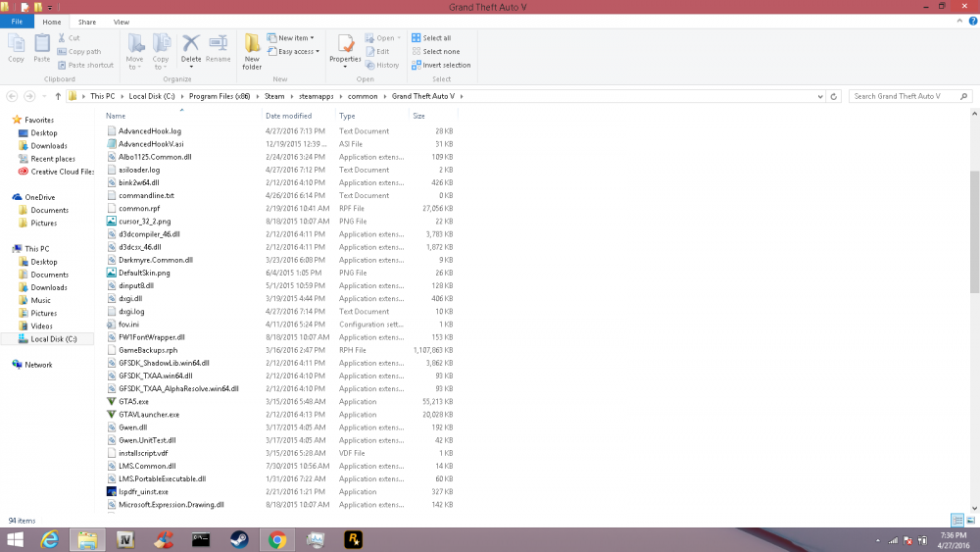Click Select all

click(431, 38)
